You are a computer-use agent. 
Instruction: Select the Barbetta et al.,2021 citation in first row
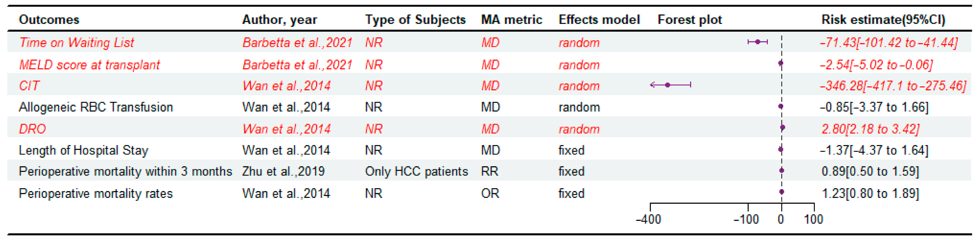tap(297, 42)
